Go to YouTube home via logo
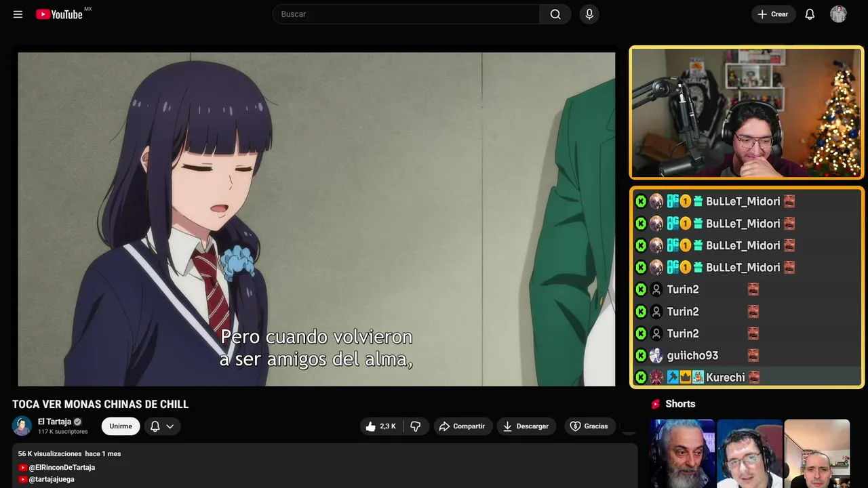This screenshot has height=488, width=868. click(60, 14)
